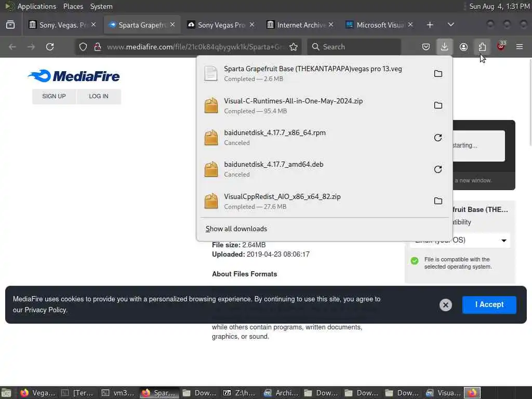532x399 pixels.
Task: Retry baidunetdisk rpm download
Action: (x=438, y=137)
